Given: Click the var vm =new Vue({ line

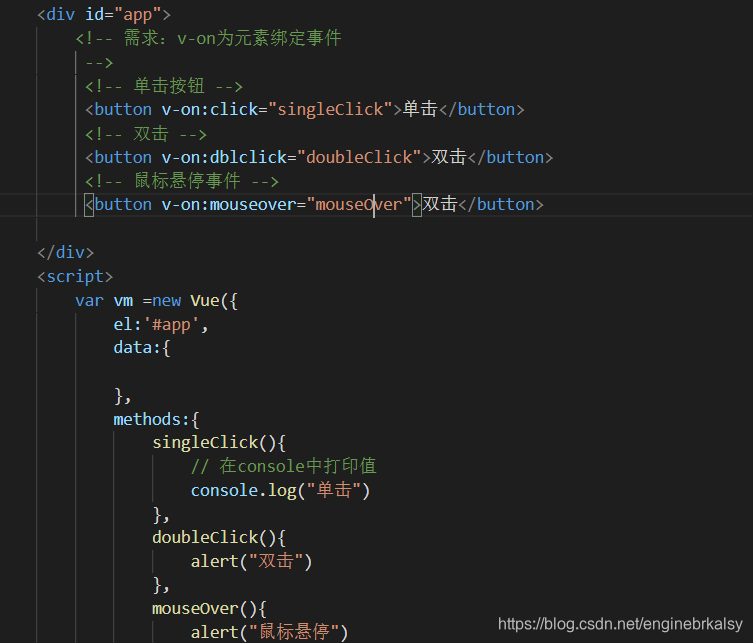Looking at the screenshot, I should pos(157,301).
